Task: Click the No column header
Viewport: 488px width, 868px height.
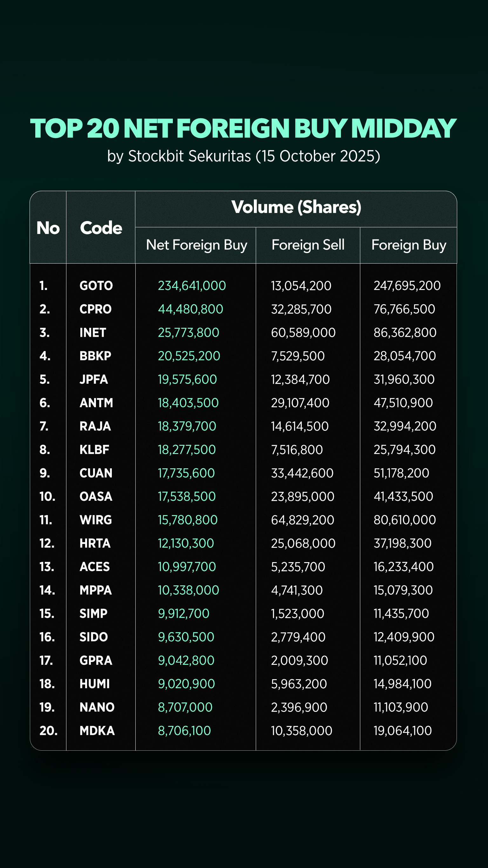Action: point(48,228)
